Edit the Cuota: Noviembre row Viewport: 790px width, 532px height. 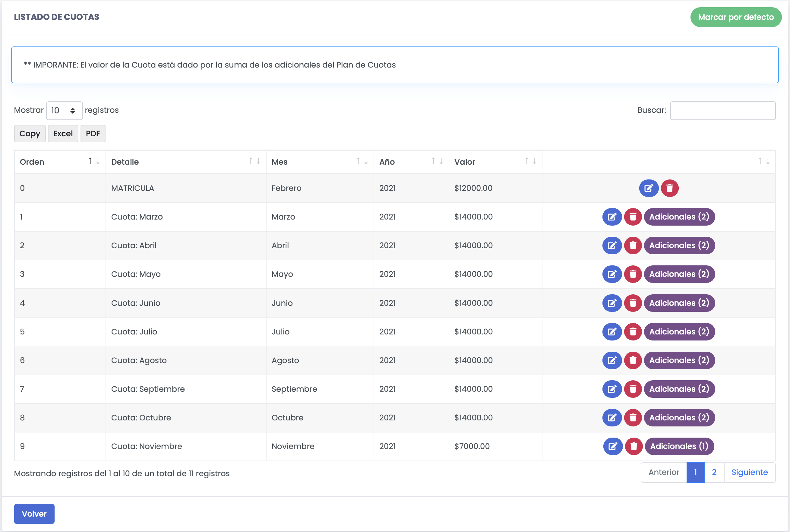[613, 446]
